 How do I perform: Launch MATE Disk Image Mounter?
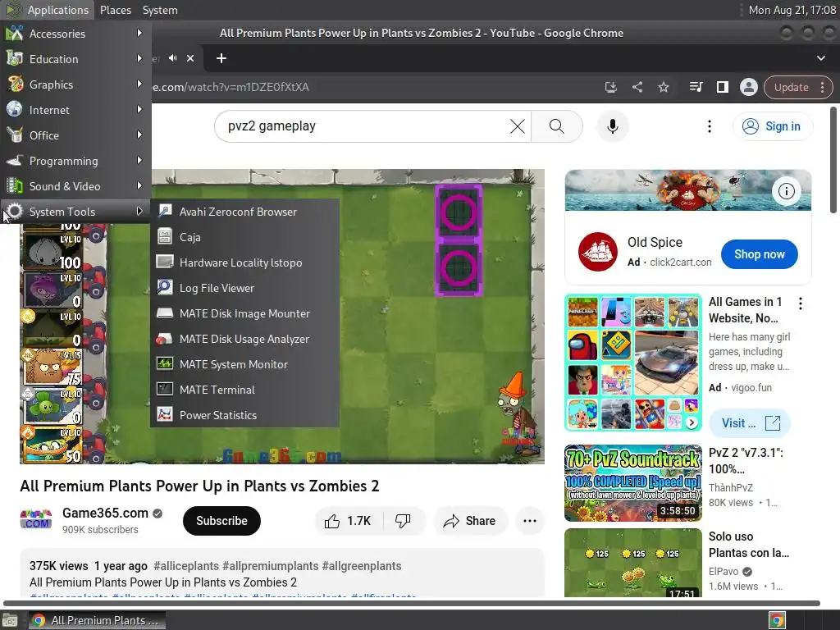(x=244, y=313)
